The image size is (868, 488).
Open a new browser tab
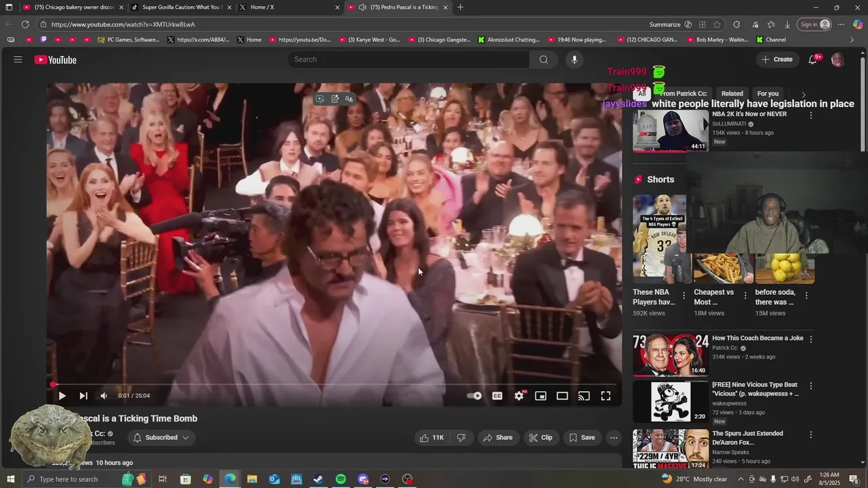(x=460, y=7)
